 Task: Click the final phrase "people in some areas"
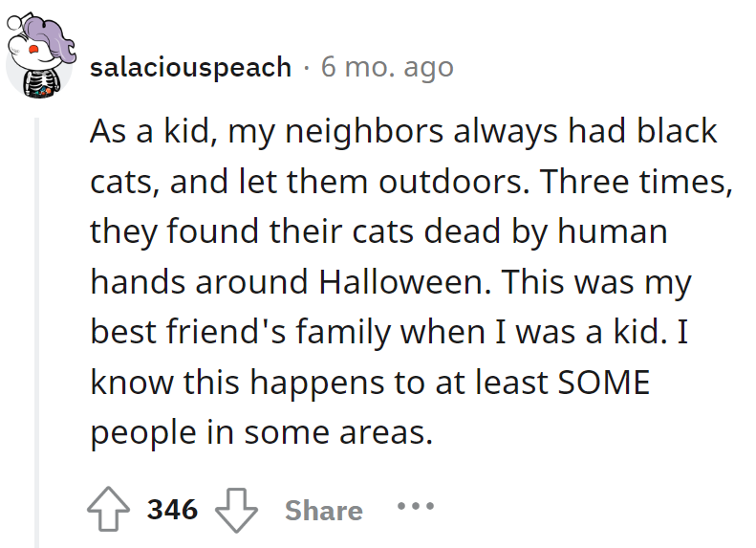(x=261, y=433)
